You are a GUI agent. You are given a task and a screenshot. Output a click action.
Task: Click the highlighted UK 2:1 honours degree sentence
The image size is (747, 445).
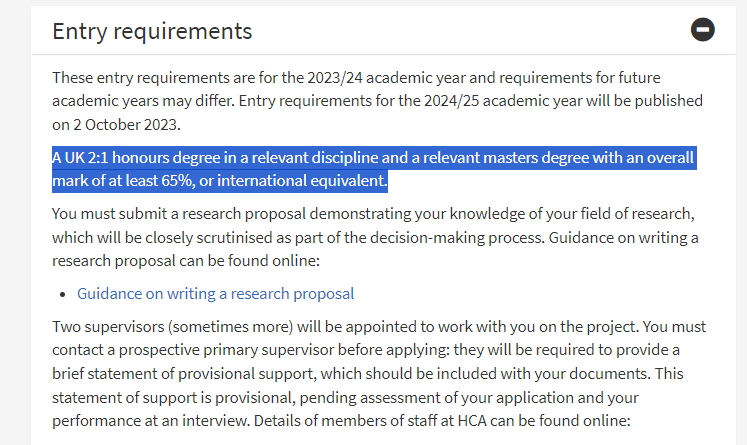coord(374,169)
